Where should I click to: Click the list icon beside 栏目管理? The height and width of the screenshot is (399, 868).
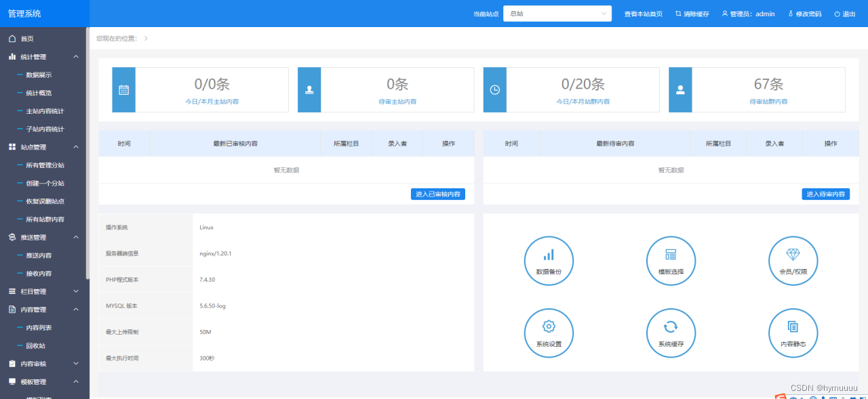(x=12, y=291)
